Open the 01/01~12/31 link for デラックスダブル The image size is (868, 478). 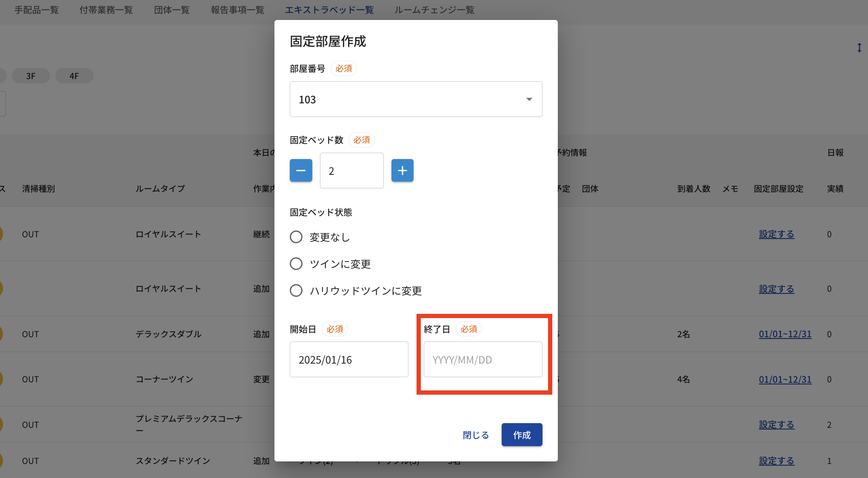pos(785,334)
